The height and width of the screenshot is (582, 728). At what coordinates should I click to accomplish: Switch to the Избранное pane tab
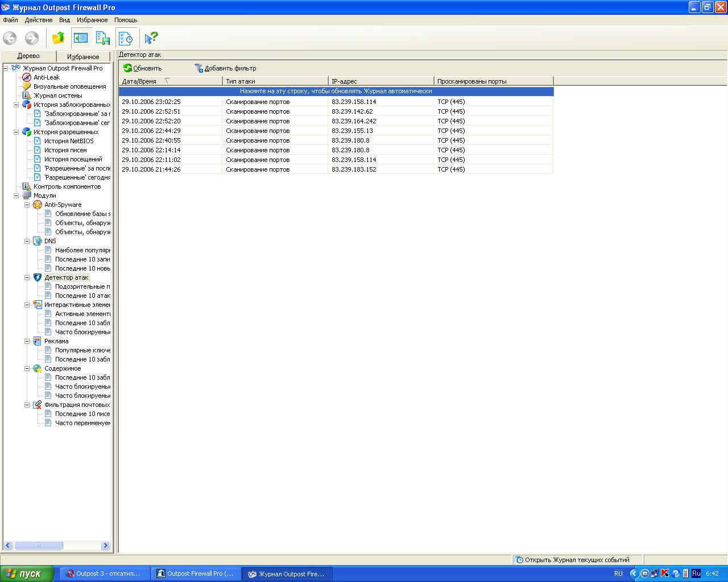tap(84, 57)
